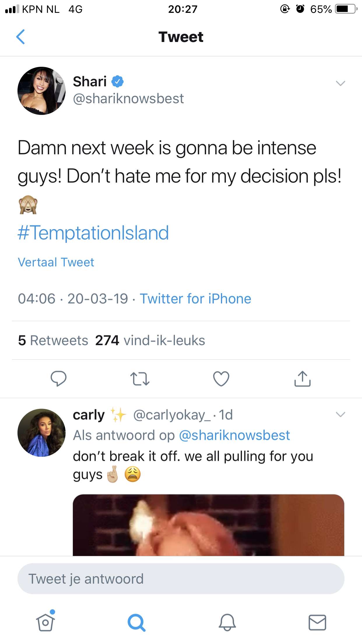Open the Notifications bell tab
This screenshot has height=644, width=362.
tap(227, 622)
